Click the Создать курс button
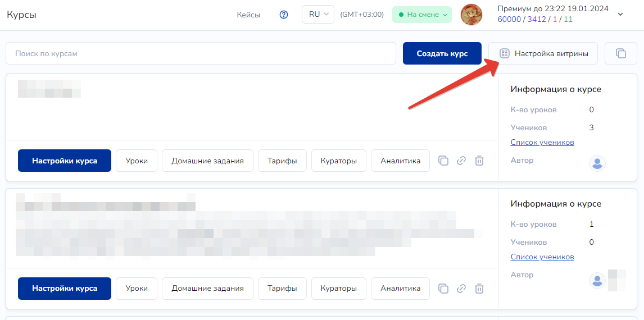 pyautogui.click(x=442, y=53)
